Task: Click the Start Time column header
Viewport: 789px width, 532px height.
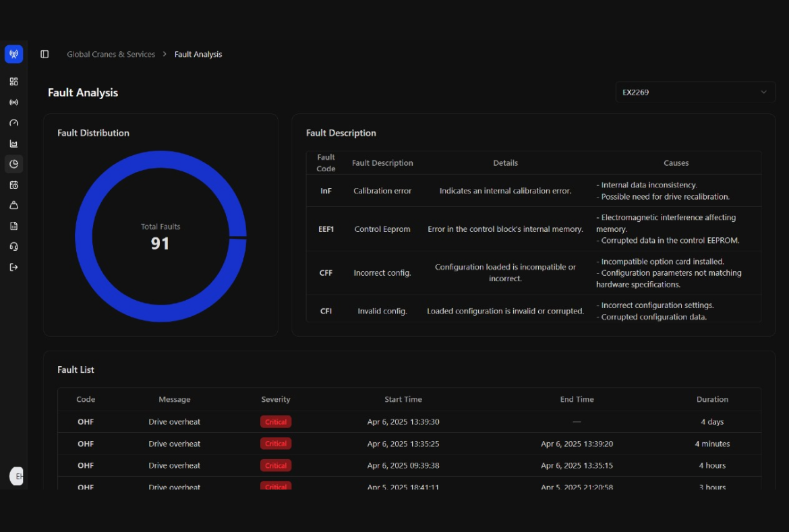Action: (403, 399)
